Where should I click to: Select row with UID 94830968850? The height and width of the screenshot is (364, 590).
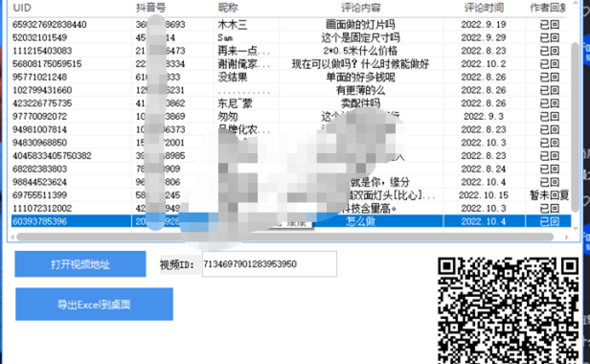[x=291, y=143]
